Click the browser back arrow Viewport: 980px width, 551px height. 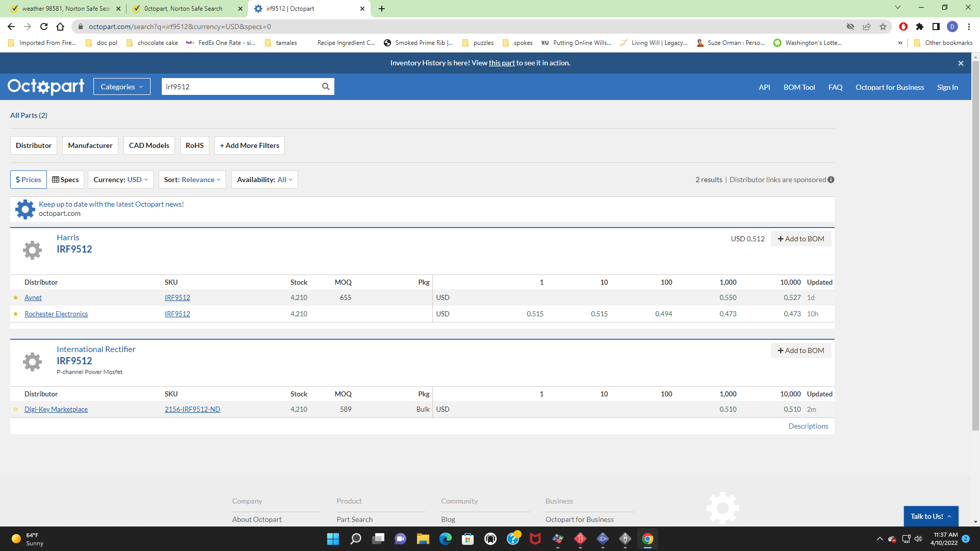tap(11, 27)
